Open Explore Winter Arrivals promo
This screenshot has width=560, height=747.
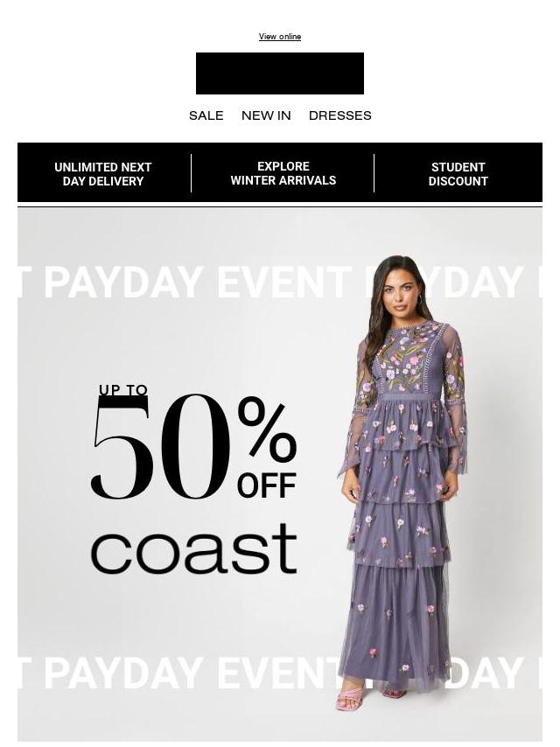[283, 173]
